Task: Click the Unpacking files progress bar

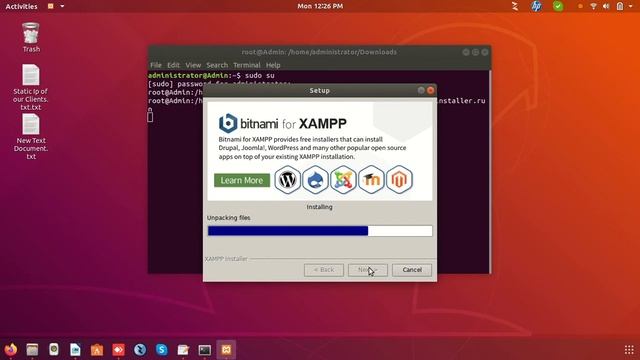Action: [x=320, y=231]
